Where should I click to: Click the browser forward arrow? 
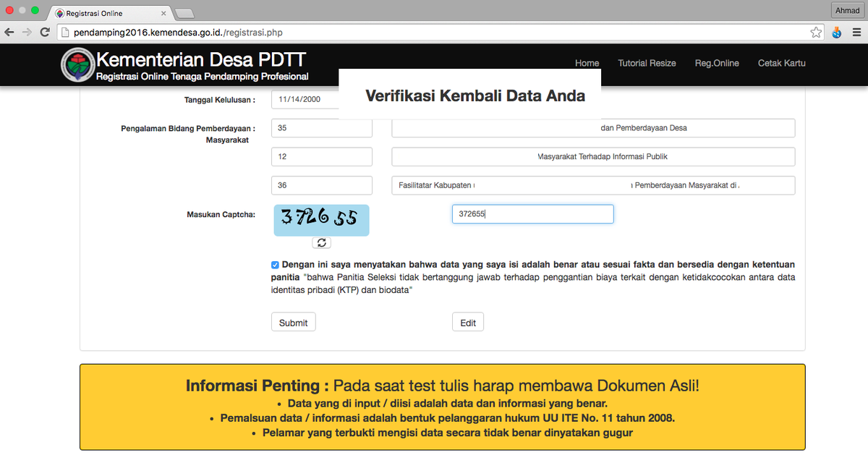click(x=27, y=32)
